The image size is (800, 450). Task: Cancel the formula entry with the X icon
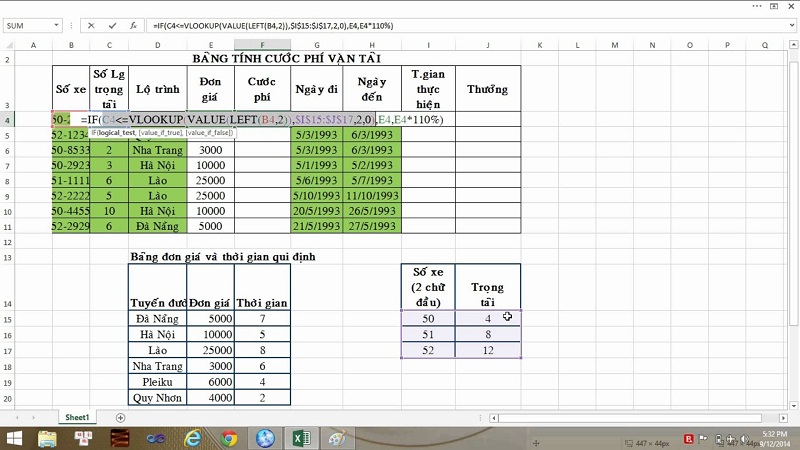click(91, 26)
